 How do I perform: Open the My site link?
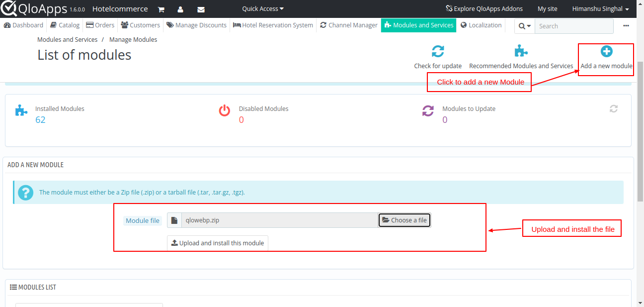click(548, 9)
